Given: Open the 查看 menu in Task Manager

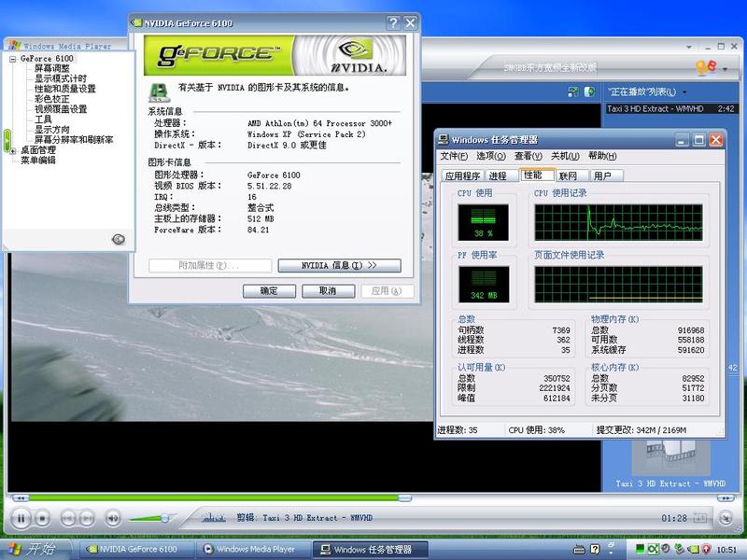Looking at the screenshot, I should 528,156.
